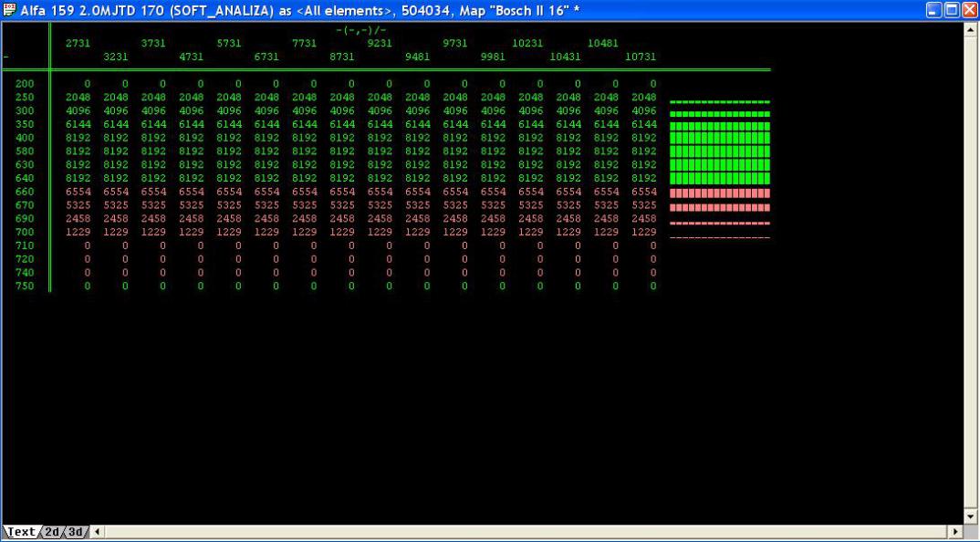The width and height of the screenshot is (980, 542).
Task: Select column header 6731
Action: pos(266,57)
